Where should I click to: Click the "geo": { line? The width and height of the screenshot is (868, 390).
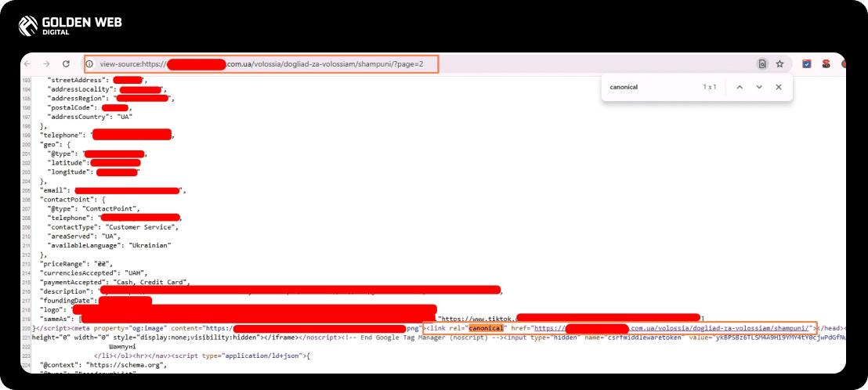(57, 144)
